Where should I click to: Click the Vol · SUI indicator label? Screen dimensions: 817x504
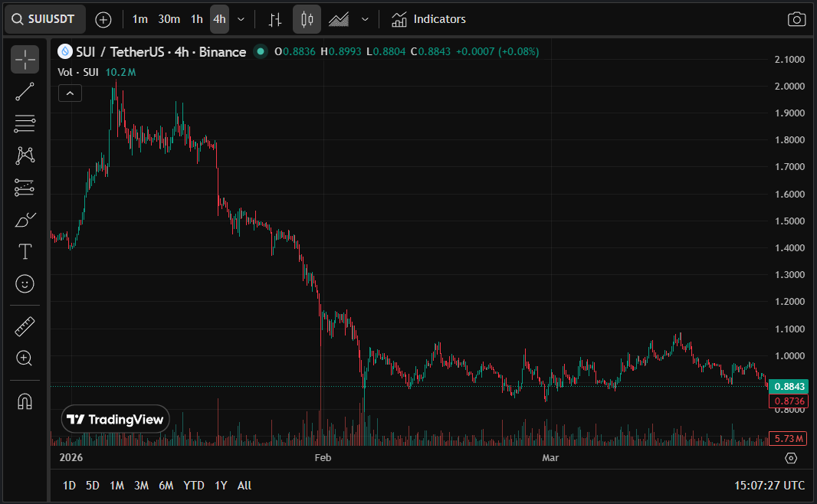pos(77,72)
